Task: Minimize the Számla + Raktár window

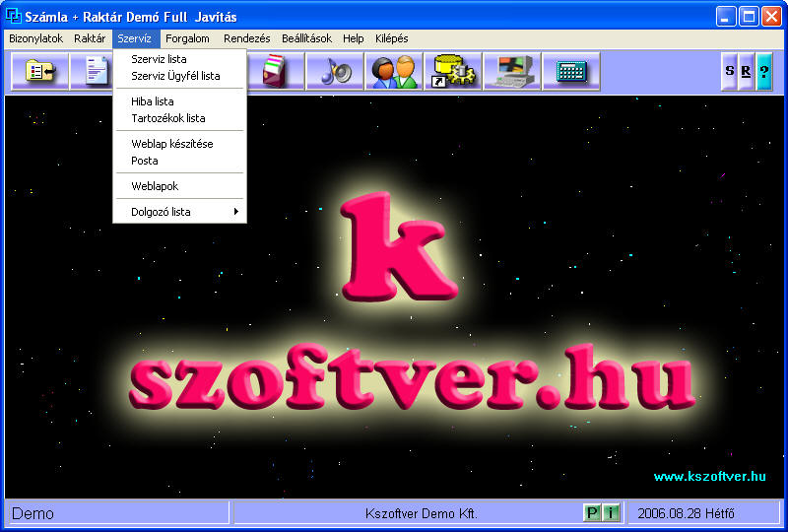Action: click(726, 16)
